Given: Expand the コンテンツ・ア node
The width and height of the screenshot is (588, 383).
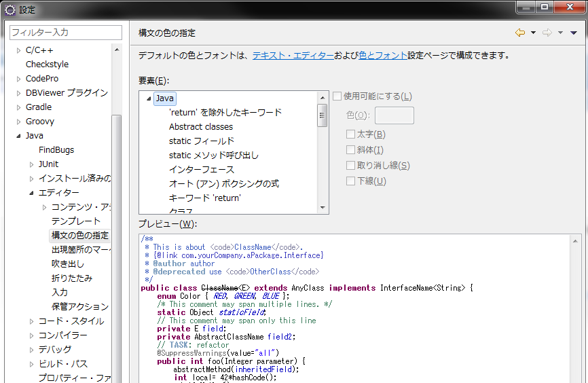Looking at the screenshot, I should tap(44, 207).
